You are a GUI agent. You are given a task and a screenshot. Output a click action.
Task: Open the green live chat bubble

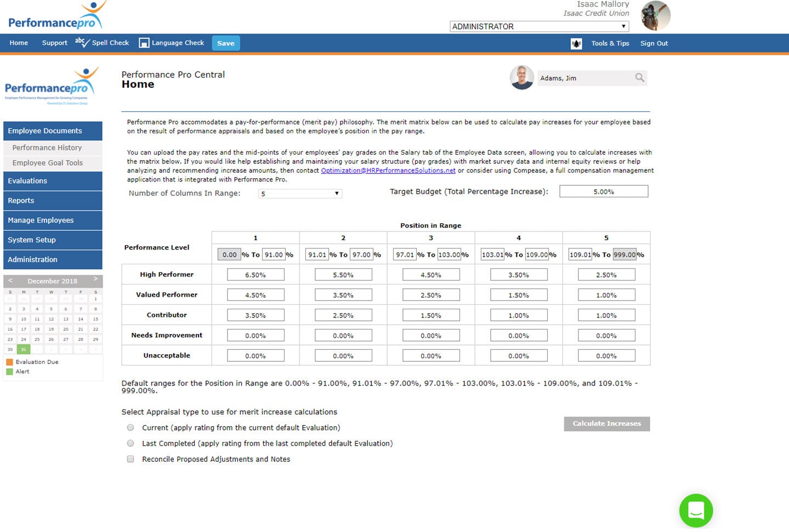[x=695, y=510]
